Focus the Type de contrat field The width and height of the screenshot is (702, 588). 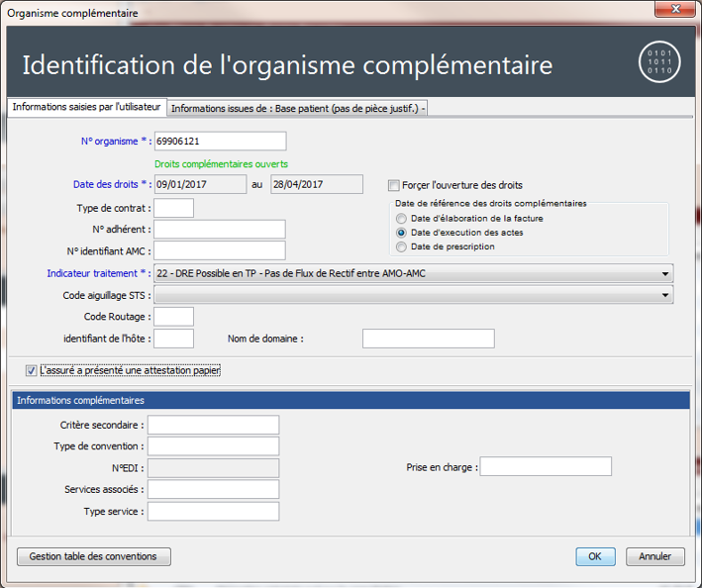point(173,208)
